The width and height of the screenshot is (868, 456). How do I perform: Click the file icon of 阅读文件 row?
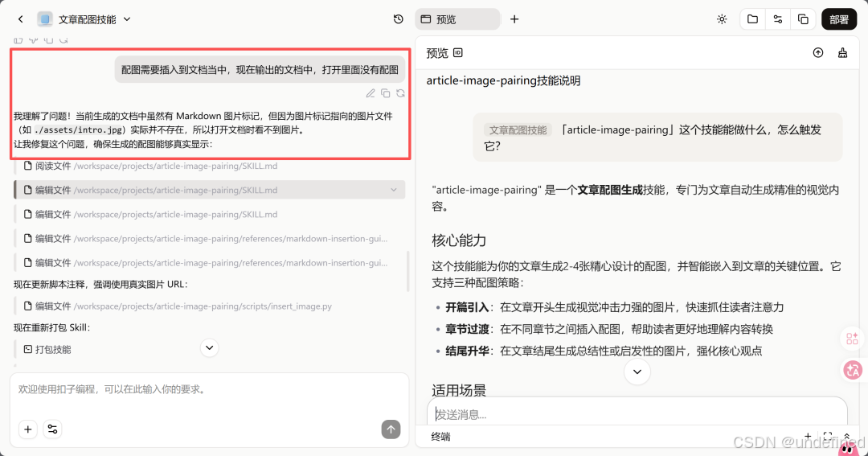[x=27, y=166]
